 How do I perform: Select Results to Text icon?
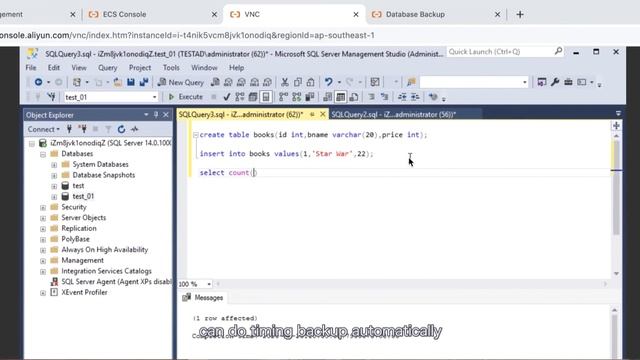327,97
